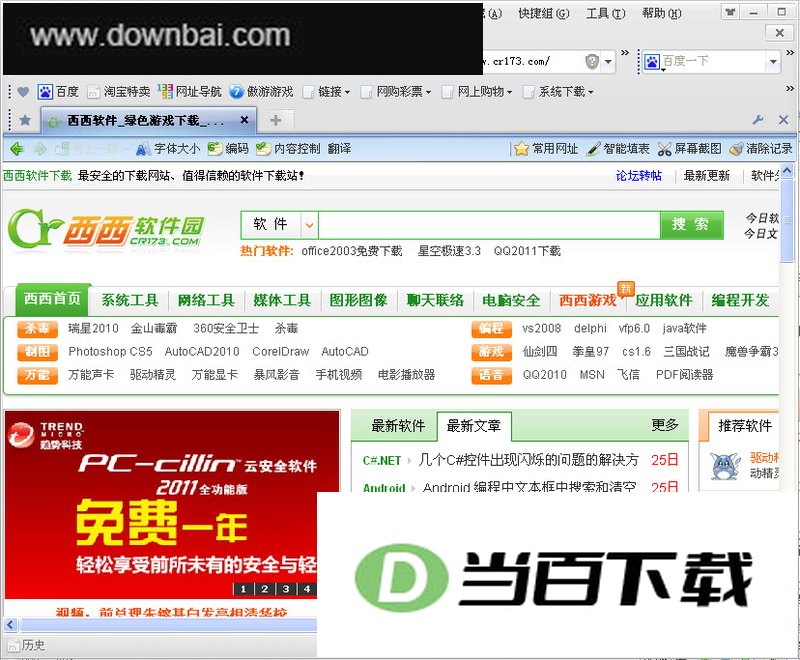Select banner slide number 3
The width and height of the screenshot is (800, 660).
pyautogui.click(x=286, y=589)
